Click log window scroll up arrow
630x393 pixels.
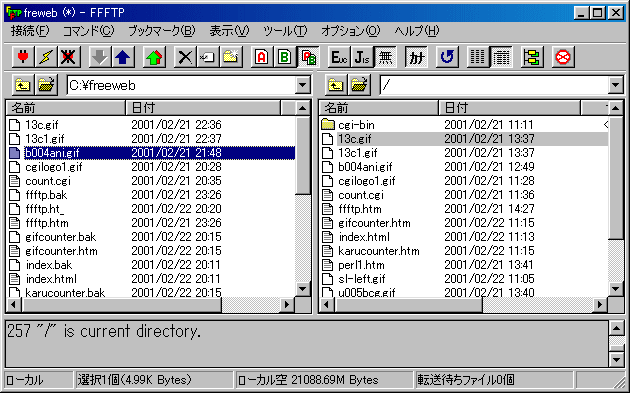click(616, 328)
